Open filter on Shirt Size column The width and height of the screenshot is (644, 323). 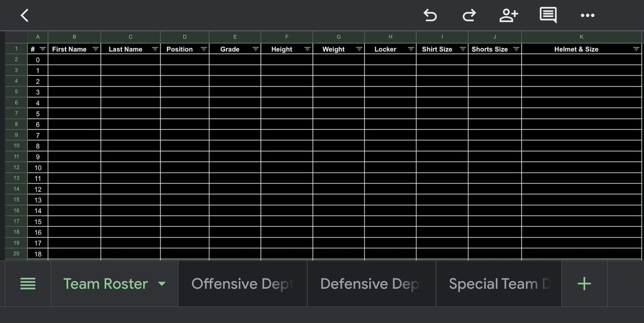click(x=463, y=49)
